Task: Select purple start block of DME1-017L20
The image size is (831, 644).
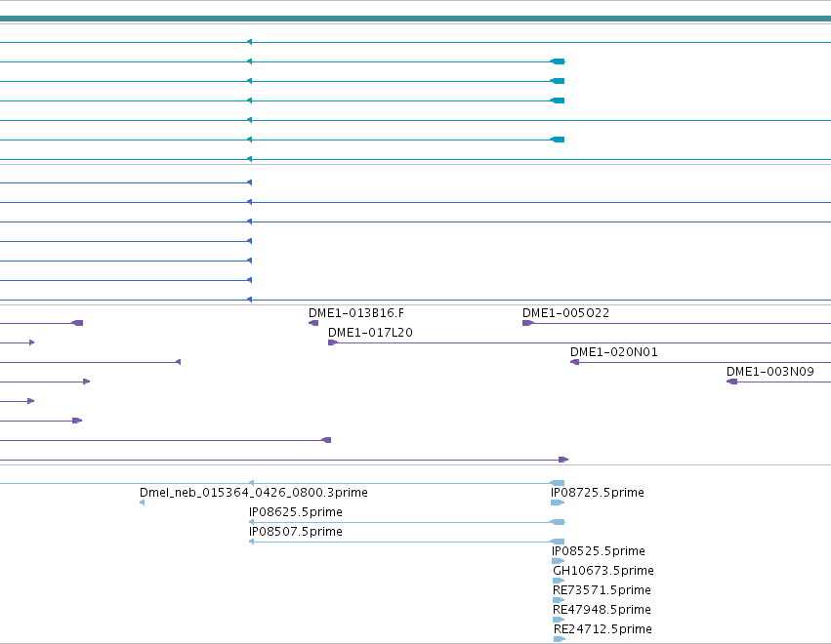Action: (333, 342)
